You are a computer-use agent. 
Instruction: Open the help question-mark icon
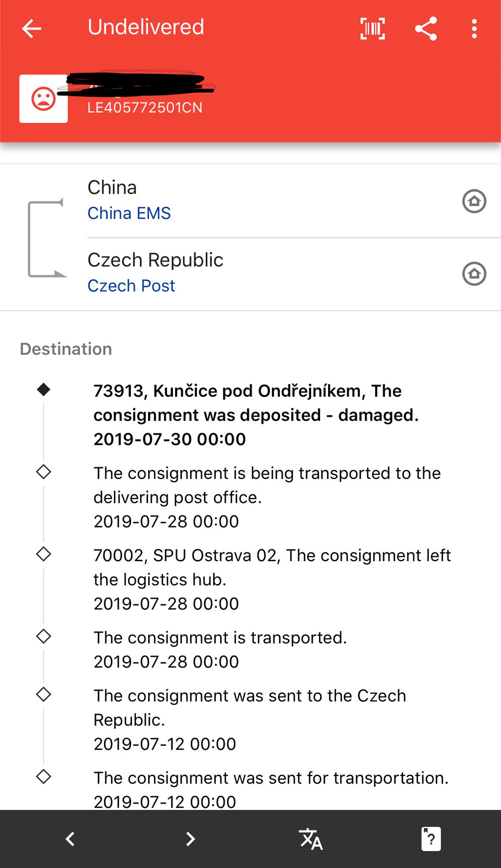(431, 839)
